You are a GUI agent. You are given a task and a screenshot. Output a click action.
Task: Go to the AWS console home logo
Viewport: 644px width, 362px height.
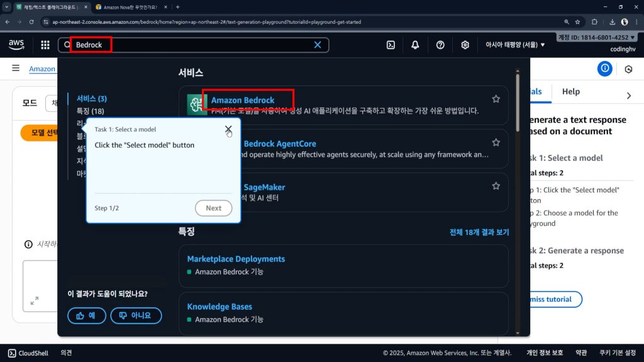16,45
